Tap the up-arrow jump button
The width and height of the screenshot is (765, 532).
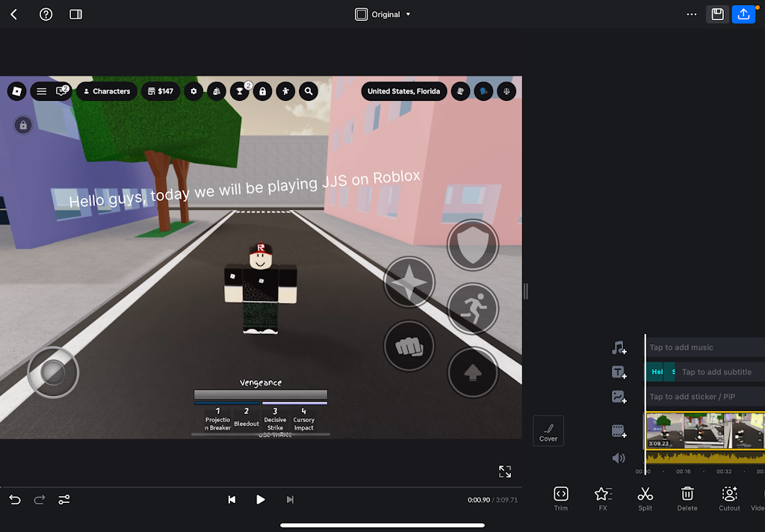473,372
